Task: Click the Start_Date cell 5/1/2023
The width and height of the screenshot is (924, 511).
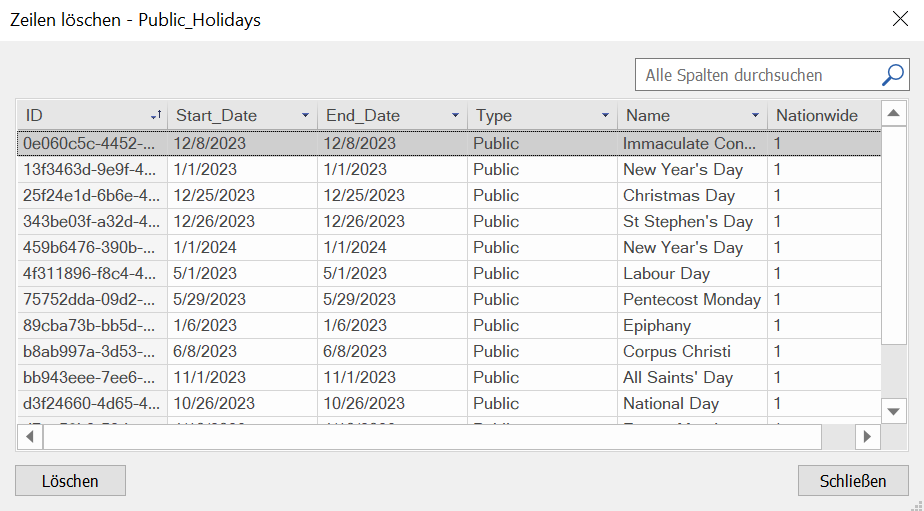Action: (x=242, y=273)
